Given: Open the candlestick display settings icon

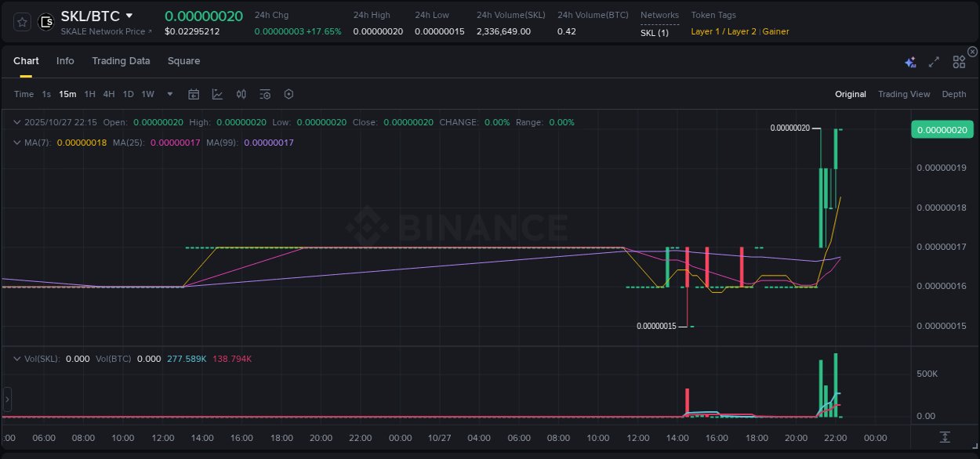Looking at the screenshot, I should pos(241,94).
